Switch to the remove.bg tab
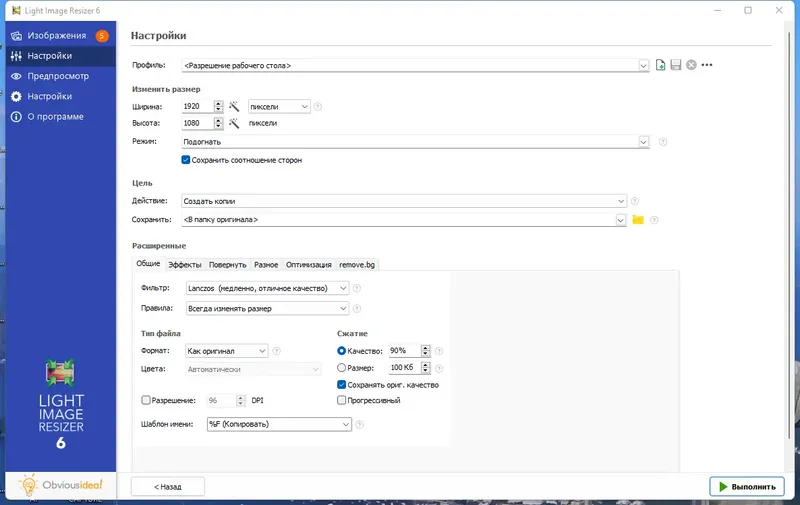Screen dimensions: 800x505 (357, 265)
